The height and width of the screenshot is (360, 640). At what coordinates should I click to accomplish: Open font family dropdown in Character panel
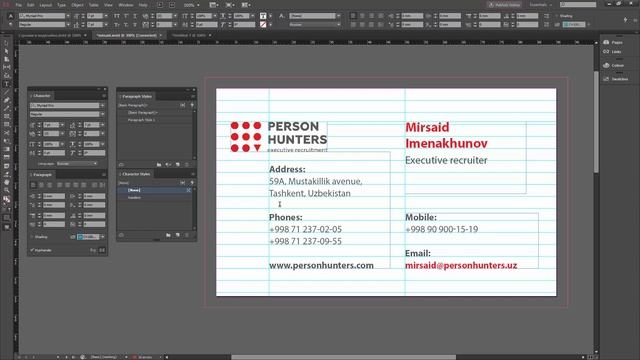point(102,105)
